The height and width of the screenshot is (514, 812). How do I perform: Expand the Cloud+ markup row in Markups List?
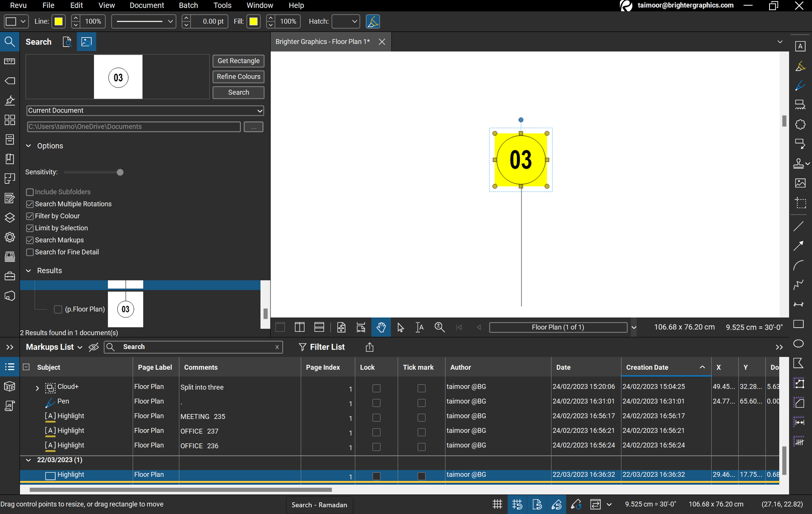[37, 388]
